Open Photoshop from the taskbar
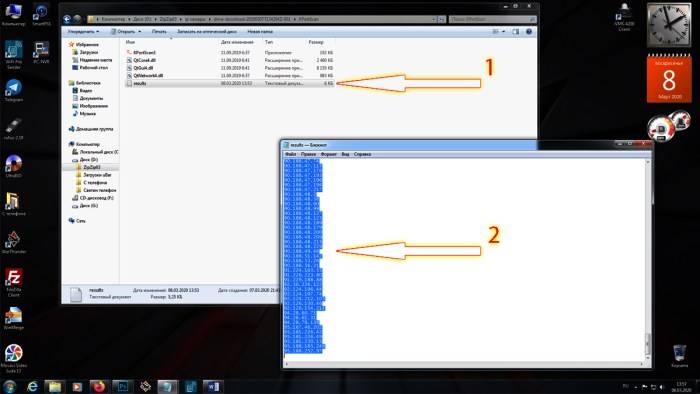This screenshot has width=700, height=394. tap(122, 386)
